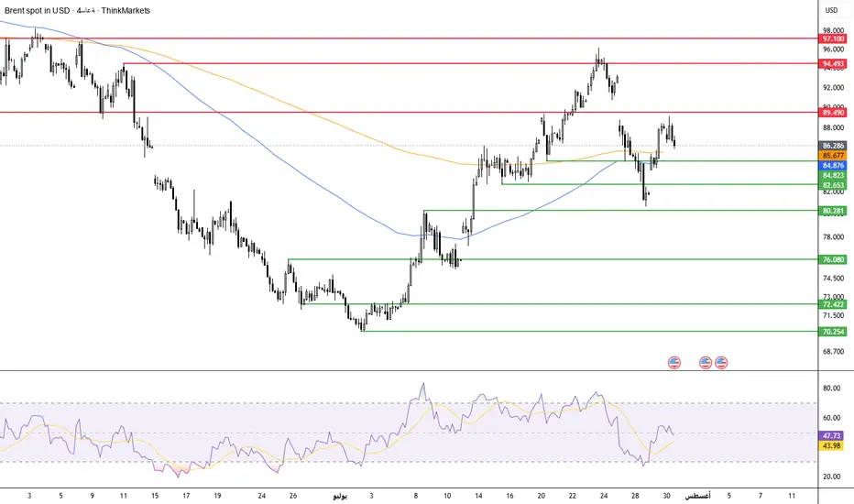Select the green 84.823 support price label
854x504 pixels.
[x=833, y=175]
